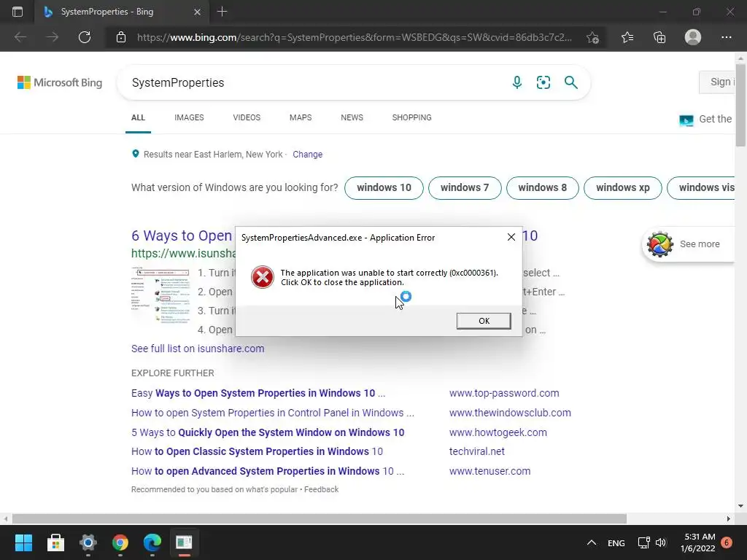Viewport: 747px width, 560px height.
Task: Select the ALL results tab
Action: click(138, 117)
